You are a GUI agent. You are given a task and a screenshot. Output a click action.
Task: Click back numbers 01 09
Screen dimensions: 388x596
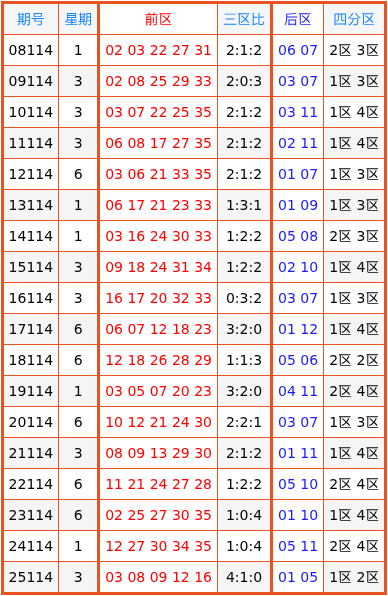[x=298, y=205]
